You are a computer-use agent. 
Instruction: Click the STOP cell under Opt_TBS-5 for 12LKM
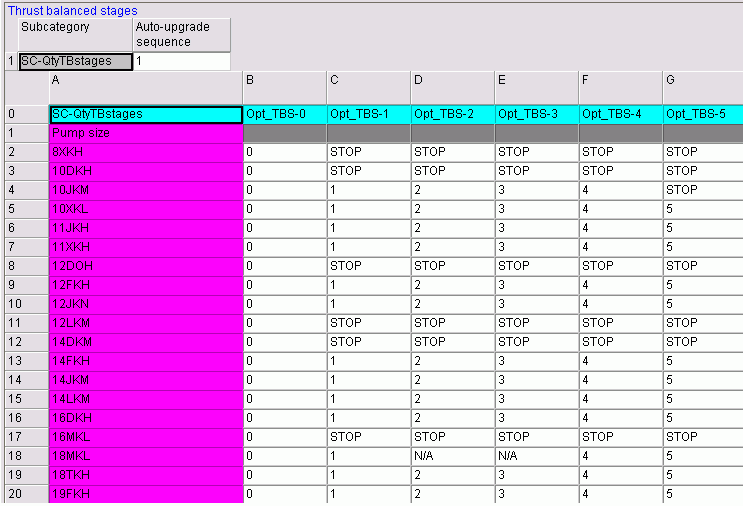[x=703, y=323]
